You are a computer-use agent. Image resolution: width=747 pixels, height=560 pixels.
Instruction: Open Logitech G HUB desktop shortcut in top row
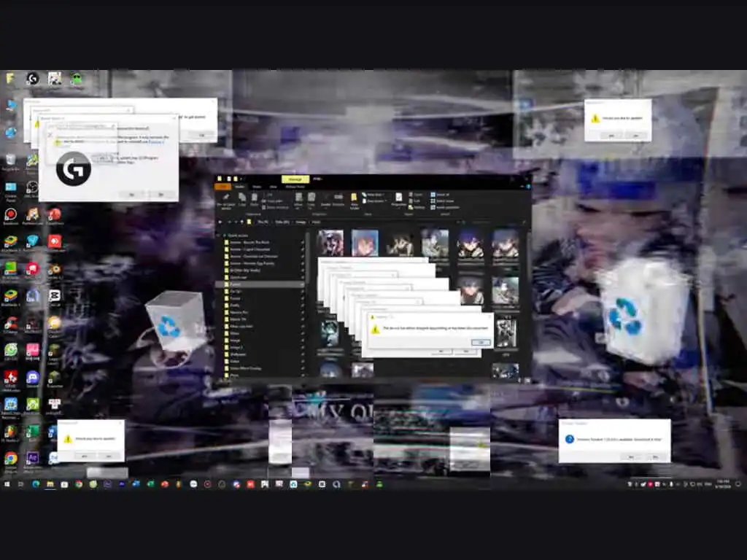(x=32, y=79)
